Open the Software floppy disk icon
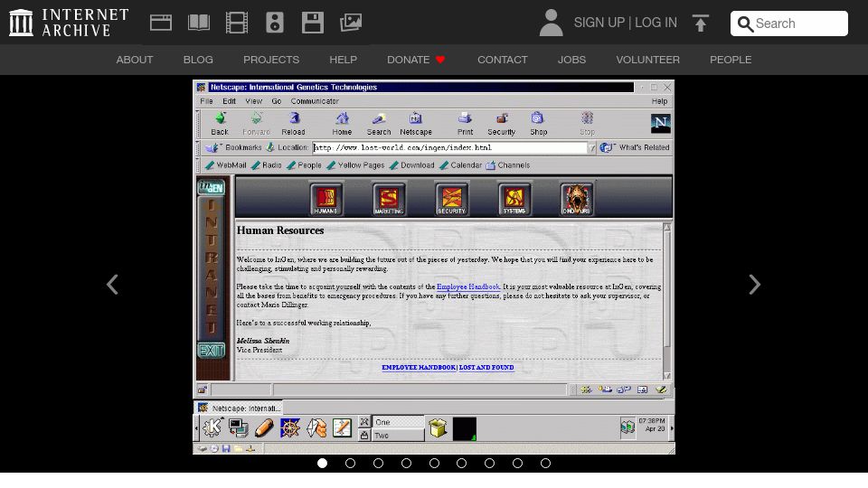The height and width of the screenshot is (488, 868). 313,23
